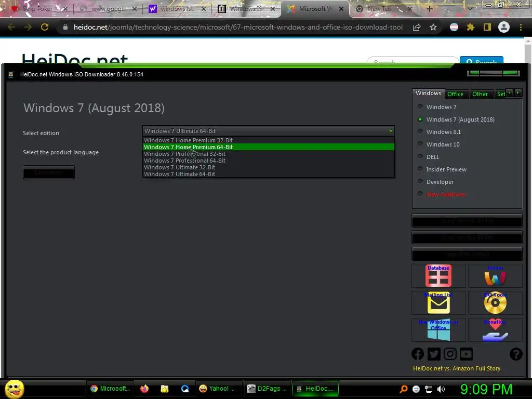Open Chrome tab search chevron

click(470, 9)
